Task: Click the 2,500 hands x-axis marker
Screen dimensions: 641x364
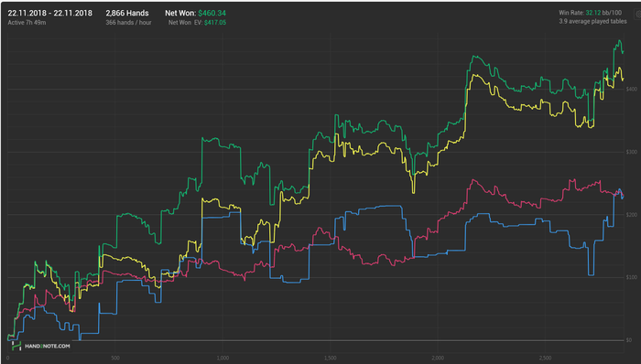Action: click(x=546, y=359)
